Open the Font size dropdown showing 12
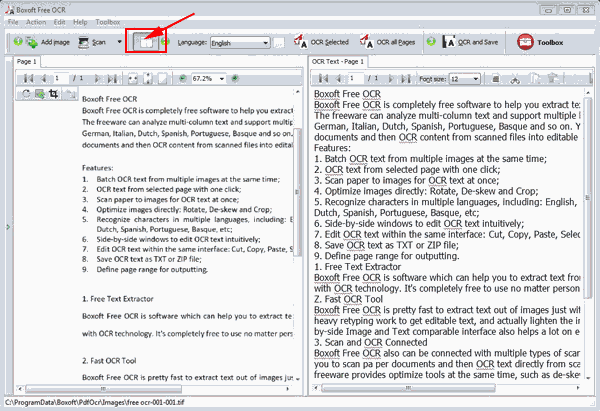The image size is (600, 411). (x=464, y=79)
